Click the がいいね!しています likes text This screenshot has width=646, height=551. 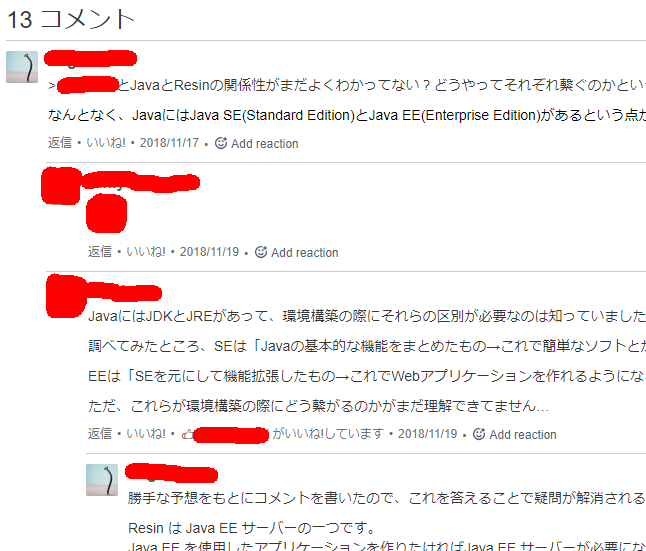[328, 434]
